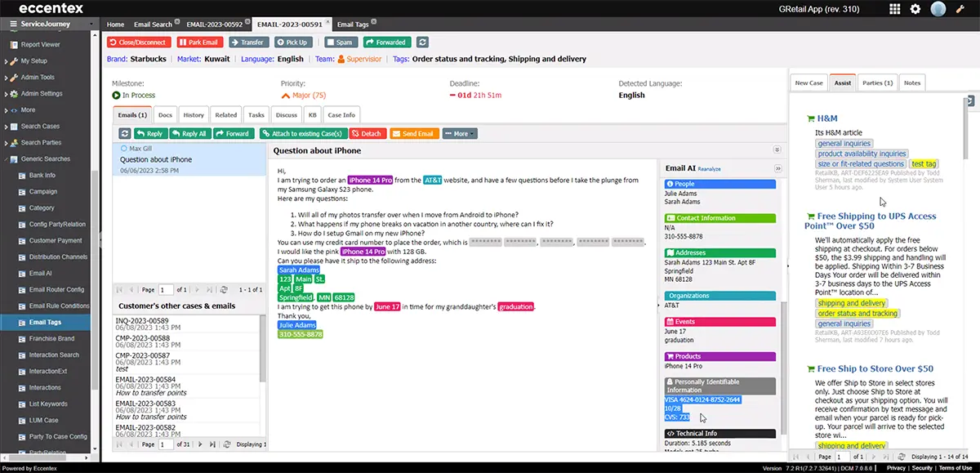Click the yellow 'test tag' tag

click(924, 163)
